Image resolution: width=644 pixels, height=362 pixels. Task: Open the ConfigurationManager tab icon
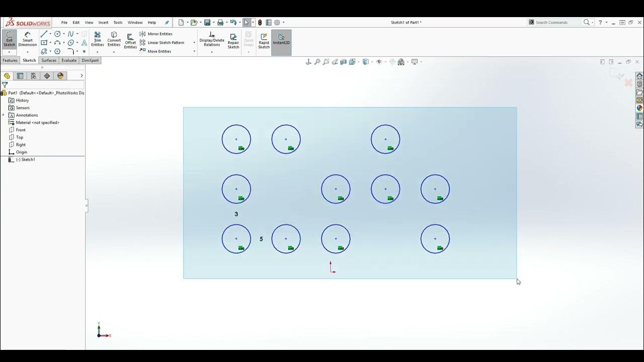point(34,76)
